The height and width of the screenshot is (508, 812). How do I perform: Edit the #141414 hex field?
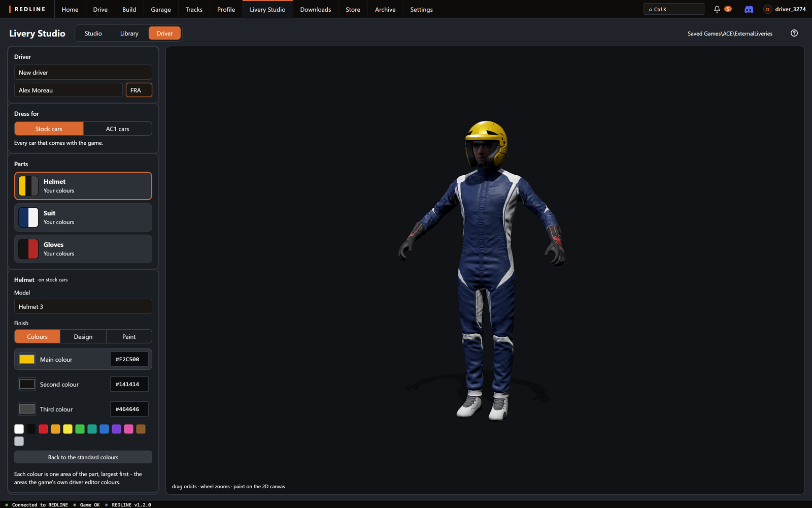pyautogui.click(x=129, y=384)
